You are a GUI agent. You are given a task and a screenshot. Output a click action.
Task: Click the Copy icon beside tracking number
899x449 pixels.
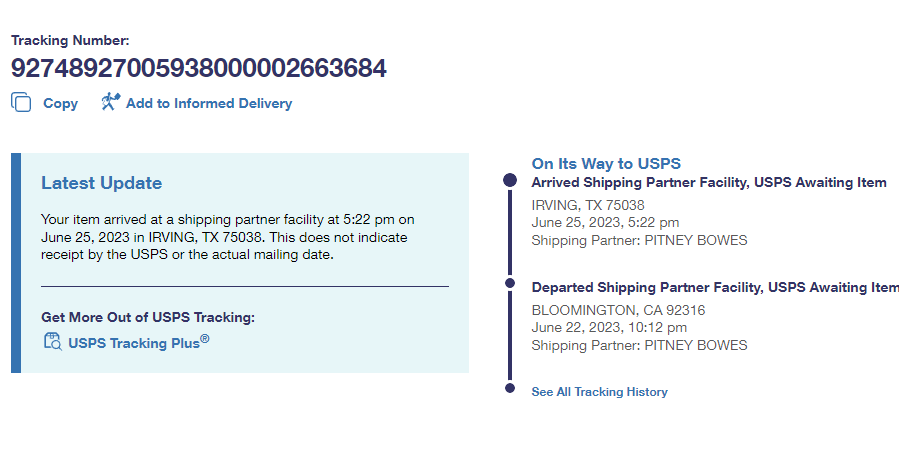coord(21,102)
